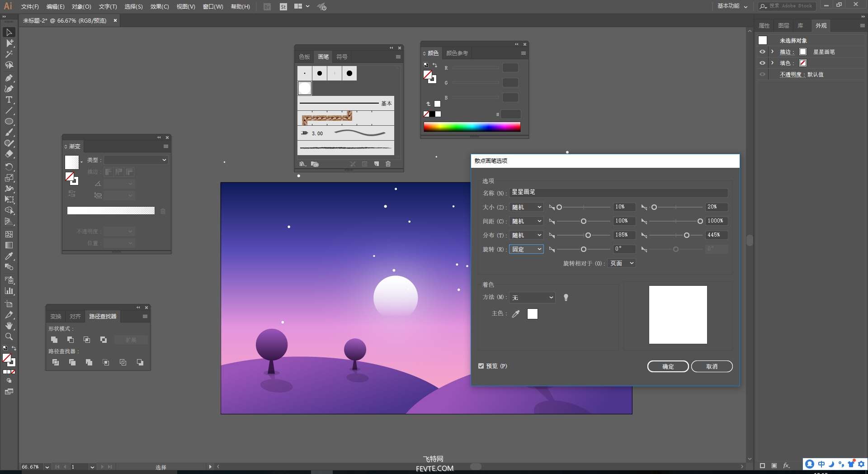The width and height of the screenshot is (868, 474).
Task: Click the 确定 OK button
Action: (x=668, y=366)
